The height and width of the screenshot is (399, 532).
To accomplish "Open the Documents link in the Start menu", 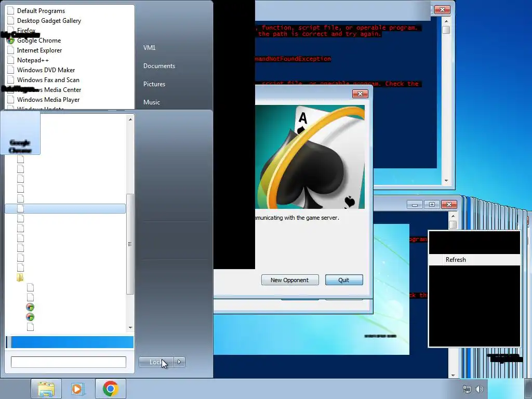I will tap(159, 66).
